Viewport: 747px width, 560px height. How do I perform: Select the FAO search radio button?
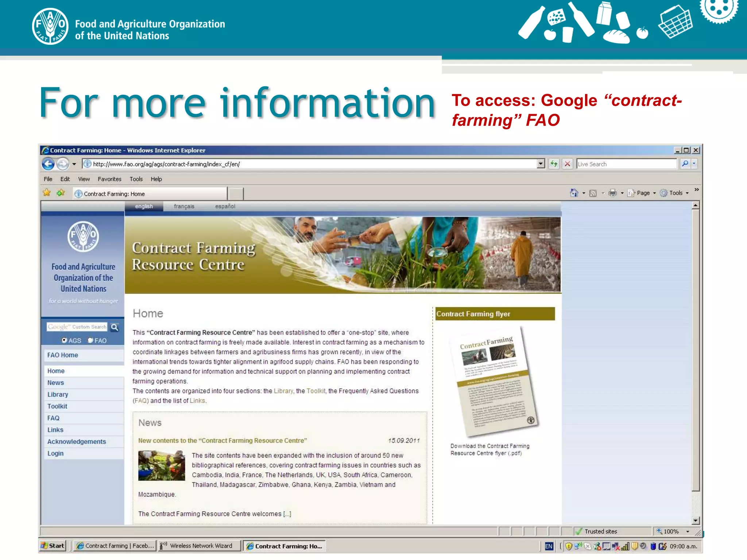90,340
